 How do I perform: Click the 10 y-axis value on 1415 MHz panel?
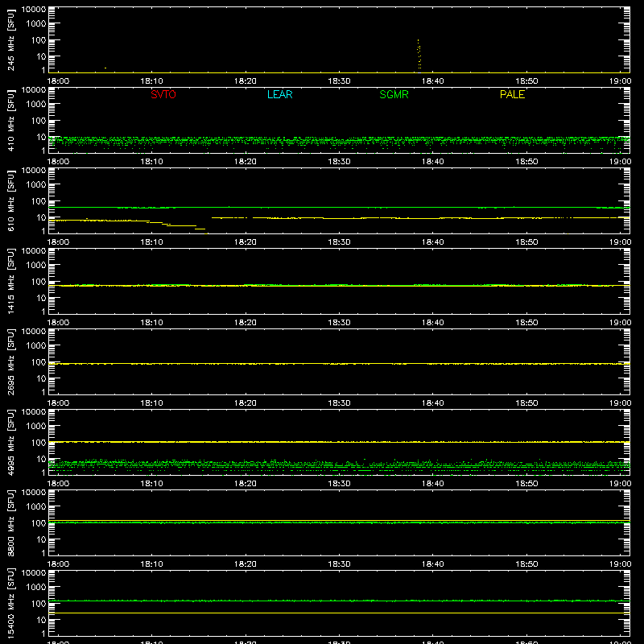click(x=41, y=298)
